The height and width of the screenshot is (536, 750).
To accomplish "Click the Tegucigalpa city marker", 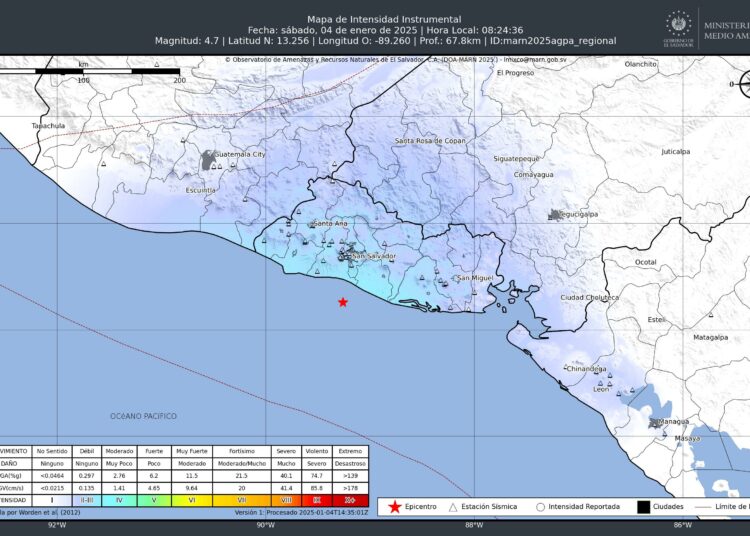I will click(556, 215).
